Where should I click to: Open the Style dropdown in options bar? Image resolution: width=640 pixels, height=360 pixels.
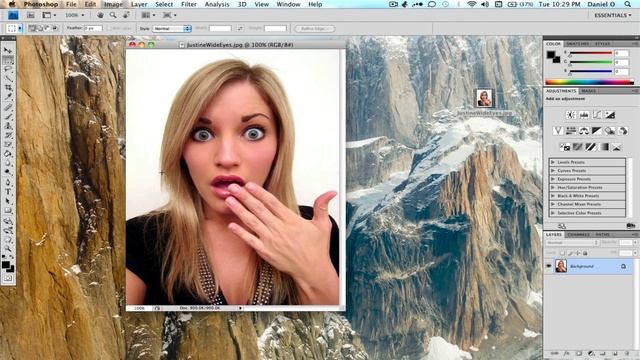pyautogui.click(x=172, y=29)
